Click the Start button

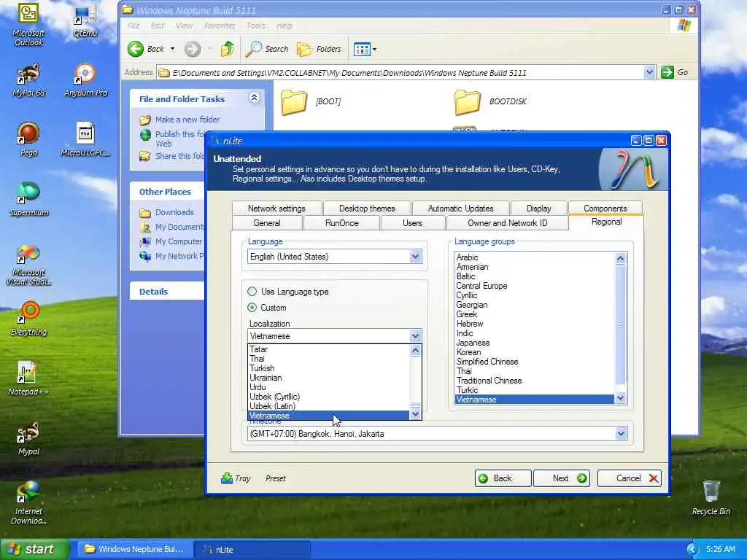[x=34, y=549]
